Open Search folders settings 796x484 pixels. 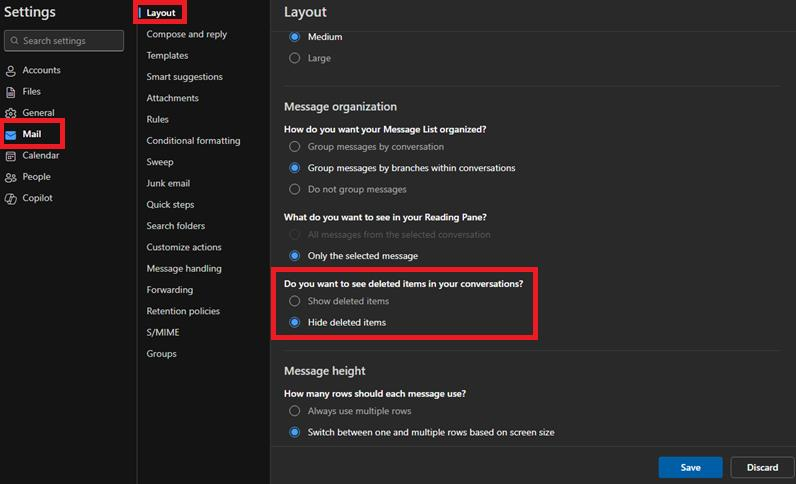176,226
